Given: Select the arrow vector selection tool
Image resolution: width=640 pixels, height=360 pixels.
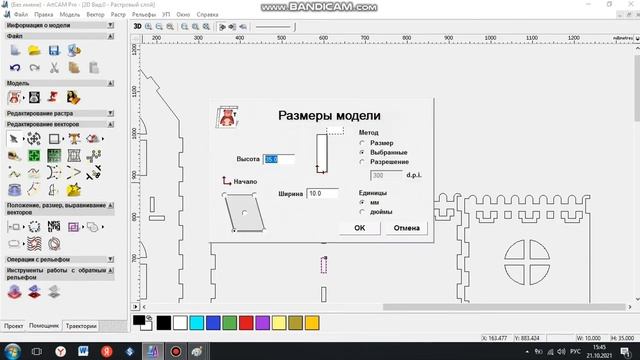Looking at the screenshot, I should pyautogui.click(x=14, y=139).
